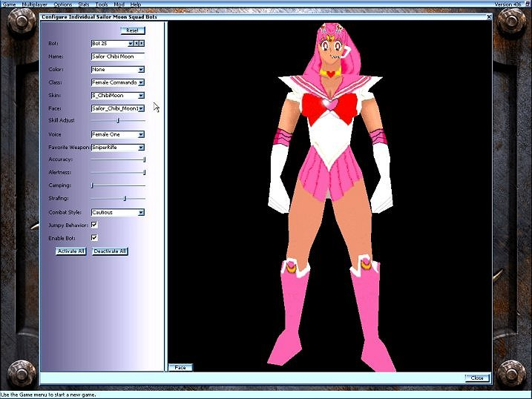
Task: Click the Strafing slider handle
Action: coord(125,198)
